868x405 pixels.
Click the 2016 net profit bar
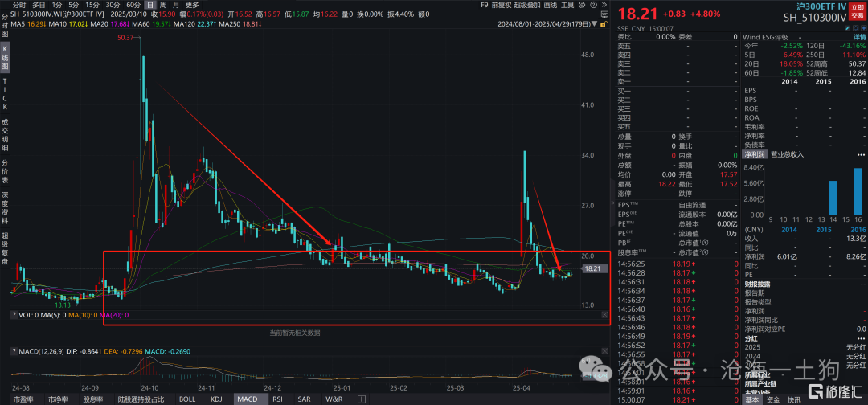[x=858, y=191]
